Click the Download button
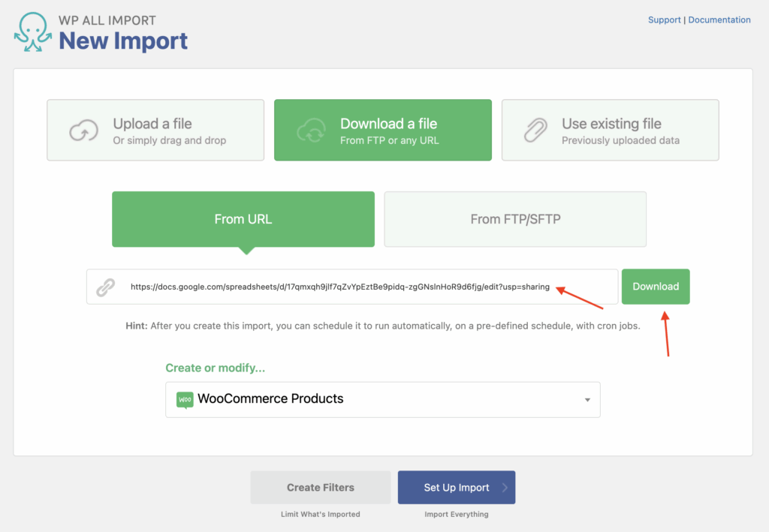769x532 pixels. pos(655,287)
